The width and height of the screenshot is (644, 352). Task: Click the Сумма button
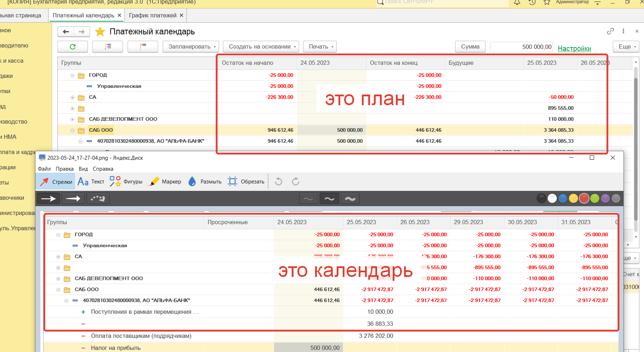coord(470,46)
